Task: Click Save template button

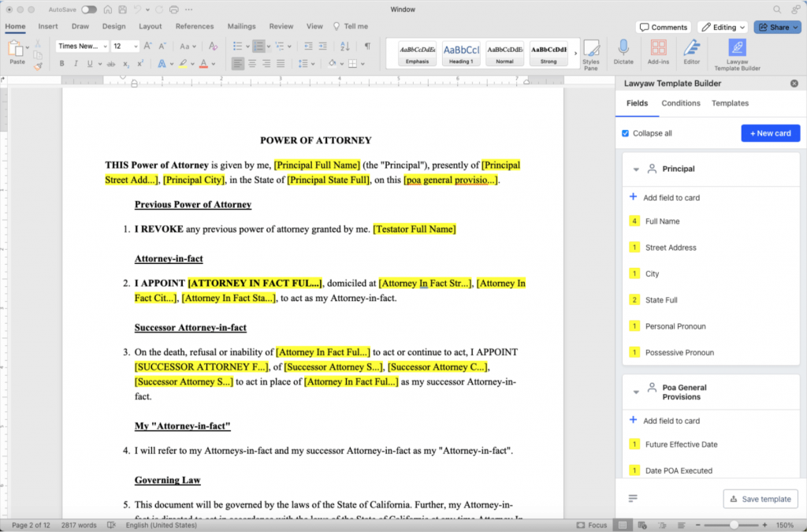Action: 761,499
